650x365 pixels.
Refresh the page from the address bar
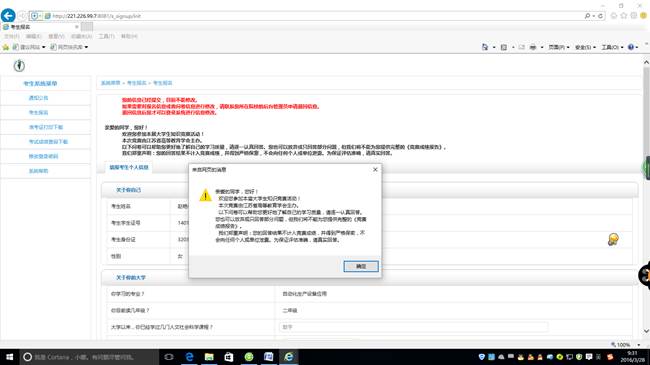pos(600,16)
